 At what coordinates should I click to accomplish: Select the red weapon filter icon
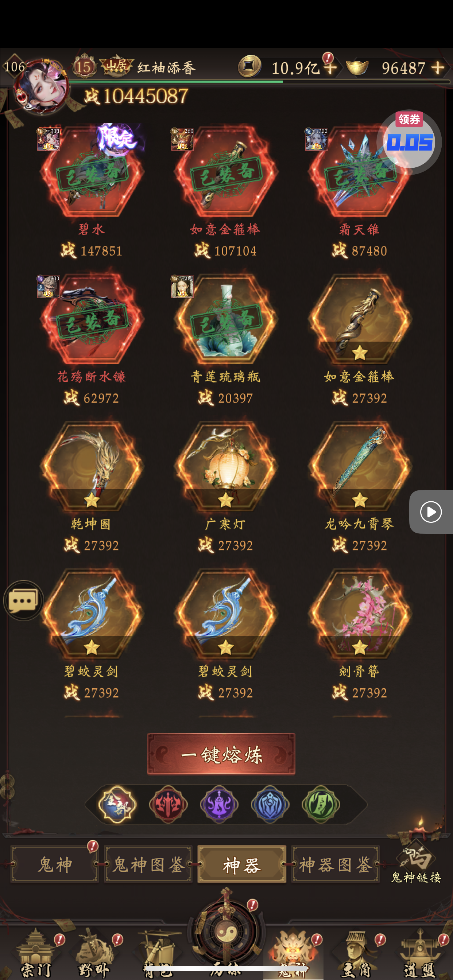[x=168, y=804]
